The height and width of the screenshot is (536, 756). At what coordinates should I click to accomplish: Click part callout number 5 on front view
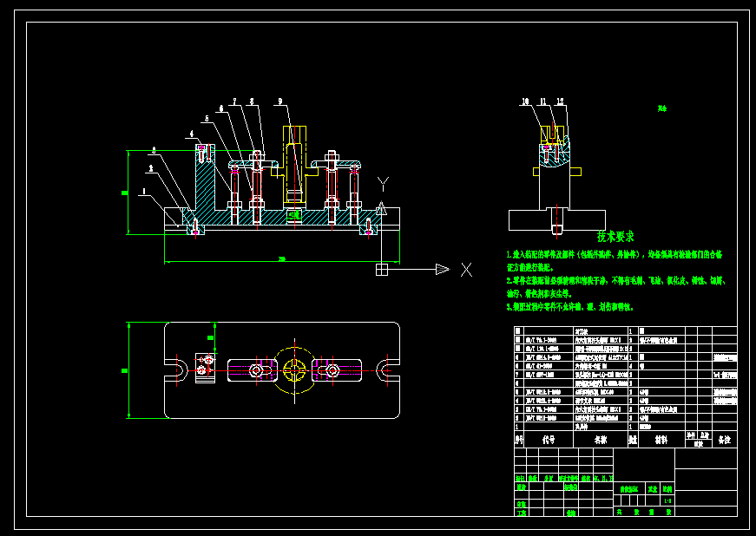207,119
